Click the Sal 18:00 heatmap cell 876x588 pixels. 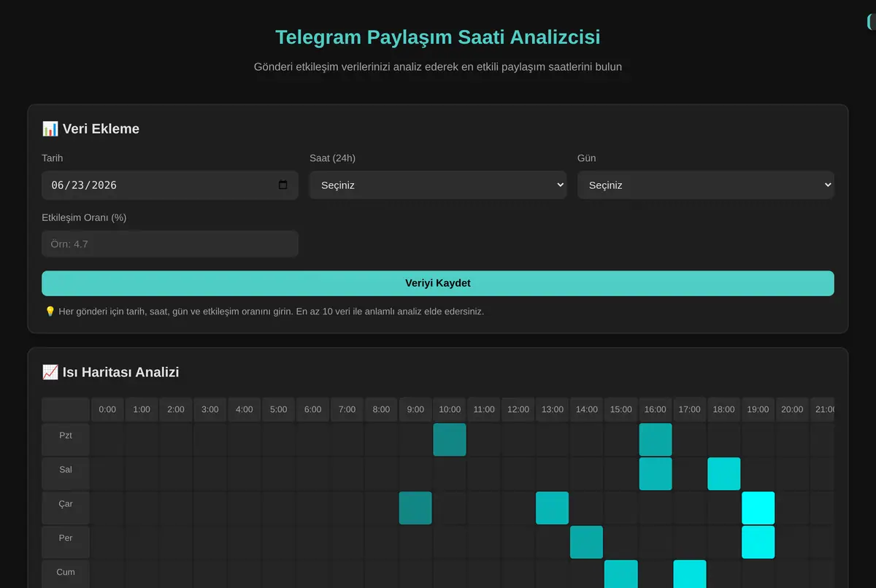point(724,474)
